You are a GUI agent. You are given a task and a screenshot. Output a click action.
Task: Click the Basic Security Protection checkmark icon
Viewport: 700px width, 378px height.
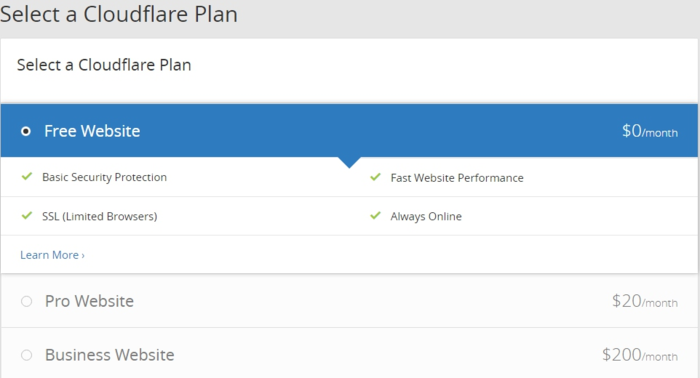tap(27, 176)
